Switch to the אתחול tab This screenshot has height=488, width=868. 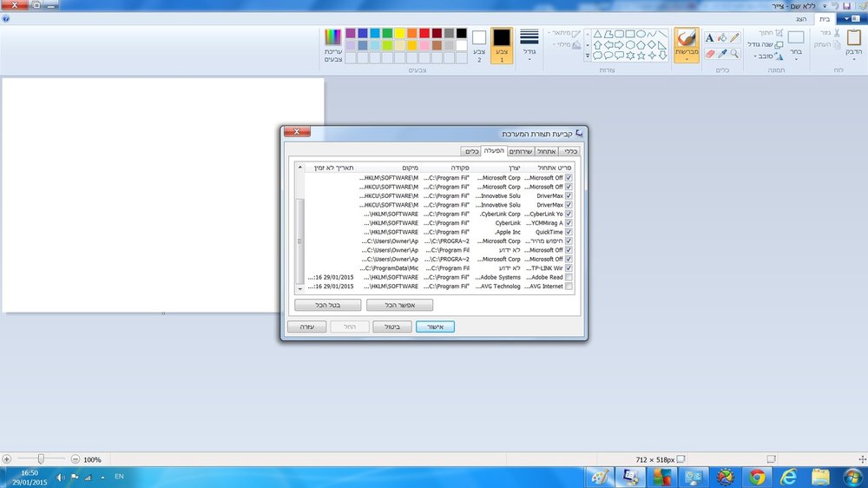546,151
